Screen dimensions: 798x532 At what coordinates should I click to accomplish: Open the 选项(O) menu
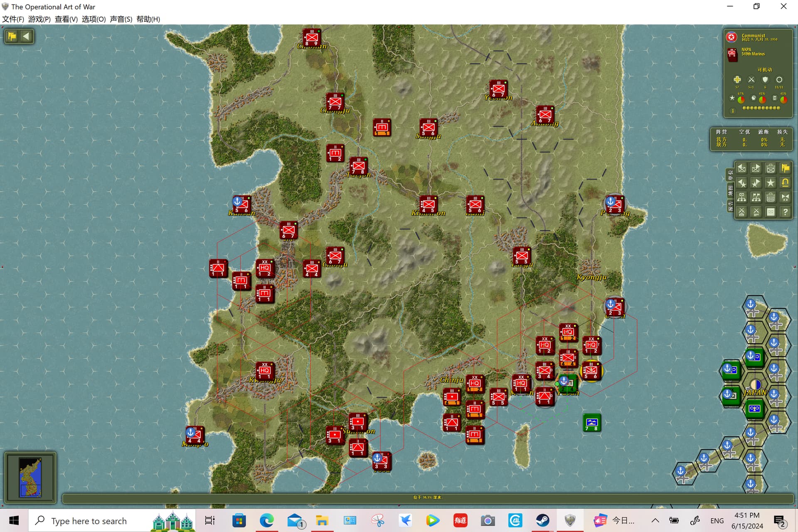pyautogui.click(x=94, y=19)
